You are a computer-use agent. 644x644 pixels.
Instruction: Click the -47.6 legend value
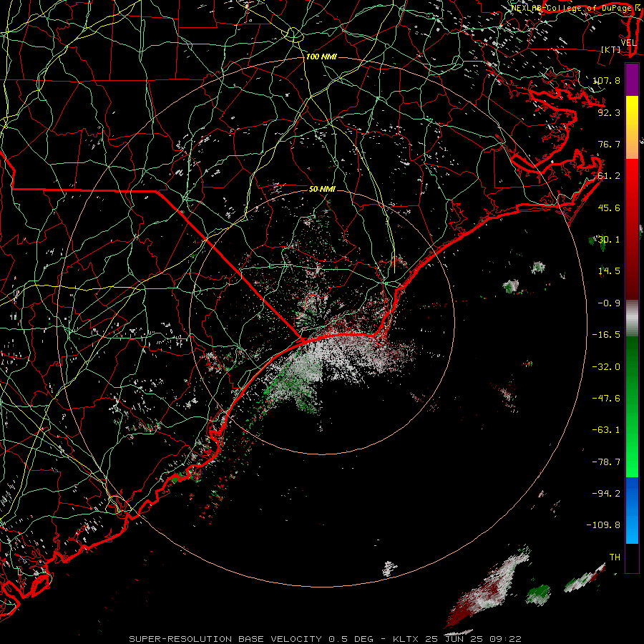[x=606, y=399]
